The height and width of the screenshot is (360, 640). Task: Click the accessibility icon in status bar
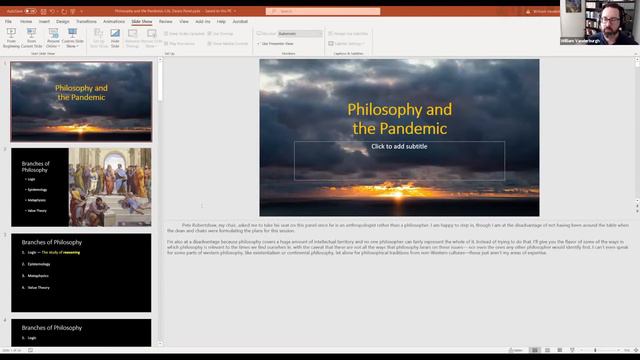pos(31,350)
